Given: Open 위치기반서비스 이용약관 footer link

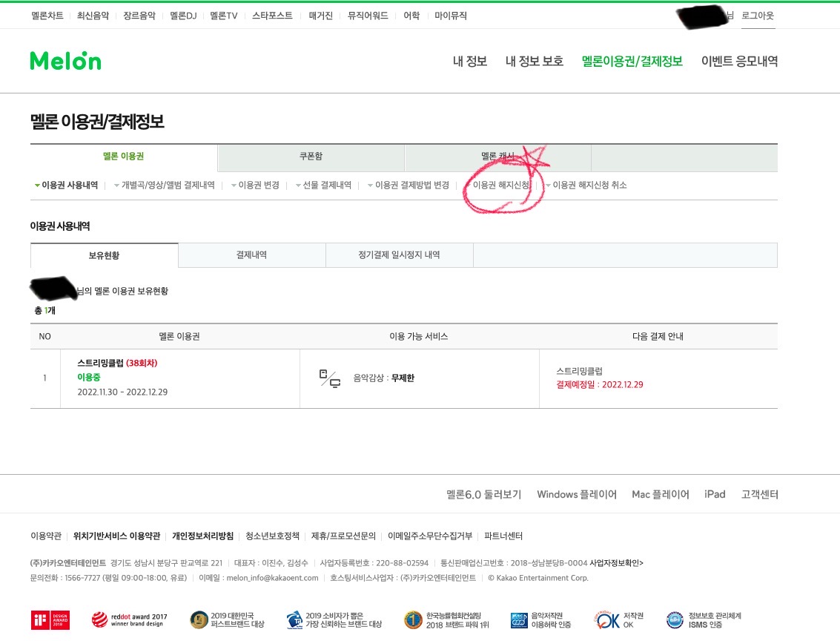Looking at the screenshot, I should [x=117, y=536].
